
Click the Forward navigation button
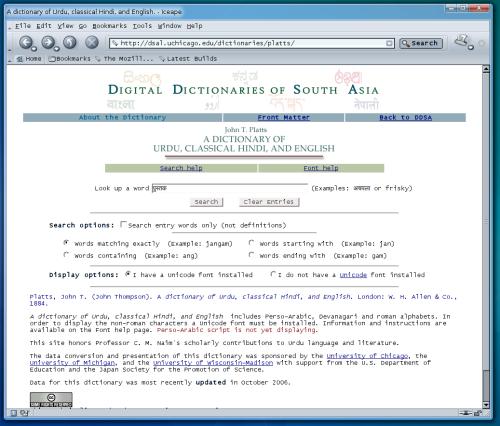[48, 43]
